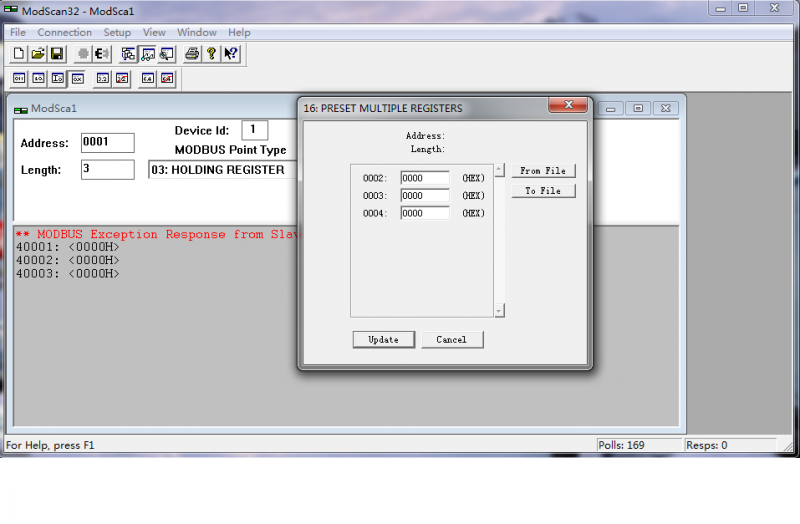The width and height of the screenshot is (800, 524).
Task: Click the show traffic magnifier icon
Action: coord(167,54)
